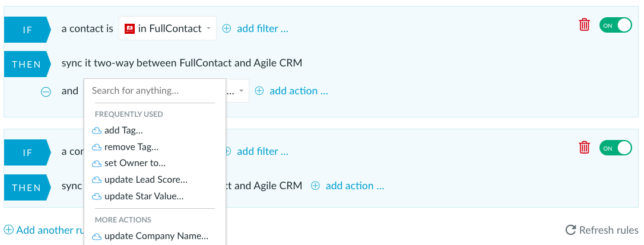Viewport: 644px width, 245px height.
Task: Collapse the action dropdown arrow next to 'and'
Action: pos(242,91)
